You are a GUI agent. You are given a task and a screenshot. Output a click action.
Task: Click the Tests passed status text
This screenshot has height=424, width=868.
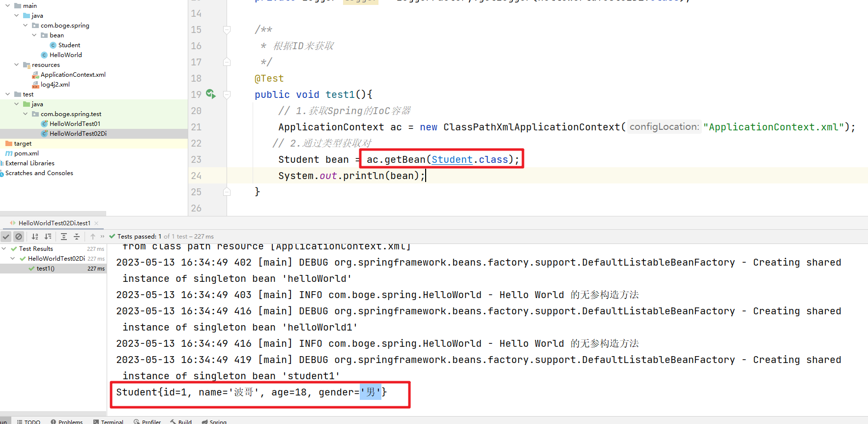pyautogui.click(x=165, y=237)
